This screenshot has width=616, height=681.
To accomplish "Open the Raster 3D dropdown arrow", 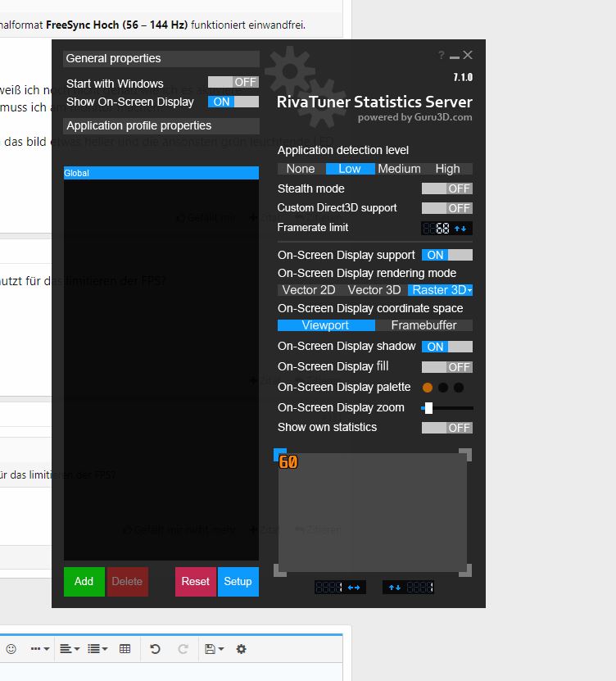I will [469, 290].
